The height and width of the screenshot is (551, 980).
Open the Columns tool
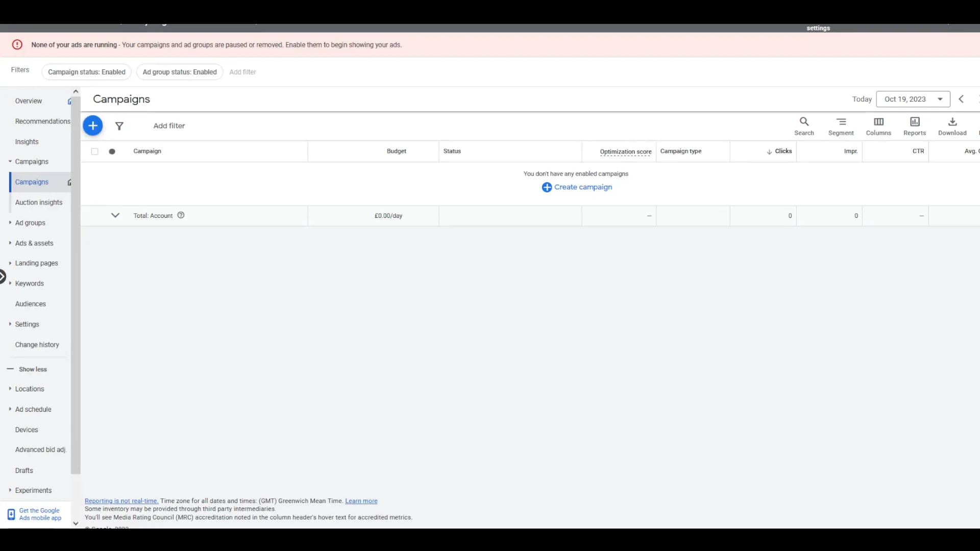(878, 127)
